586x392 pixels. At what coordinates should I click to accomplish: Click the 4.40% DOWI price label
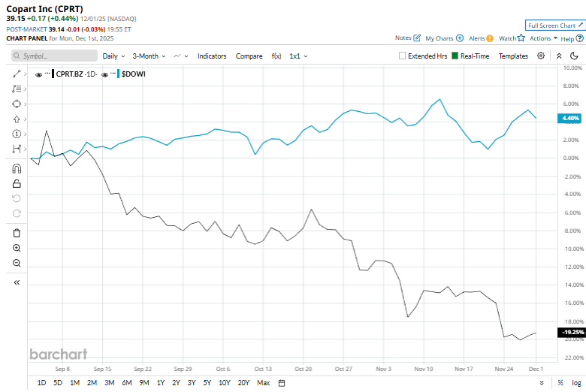click(570, 118)
